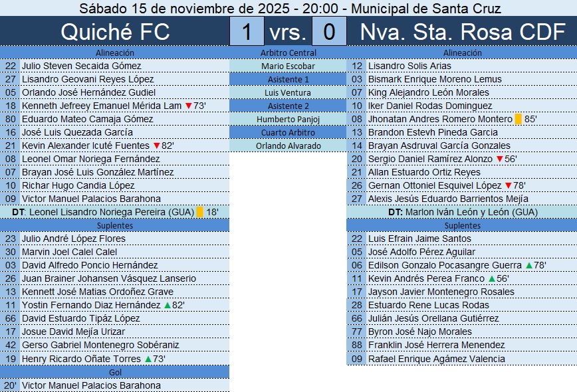The width and height of the screenshot is (577, 392).
Task: Select referee Mario Escobar's name cell
Action: [288, 66]
